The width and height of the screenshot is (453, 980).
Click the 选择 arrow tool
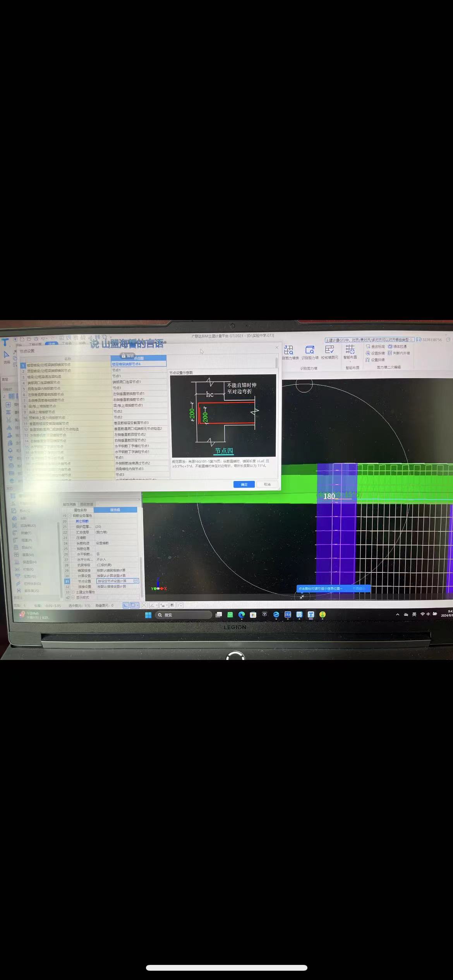pyautogui.click(x=7, y=357)
